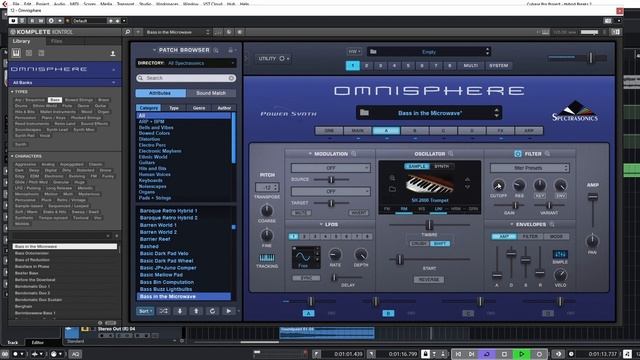Click the magnifier icon beside PATCH BROWSER title
Viewport: 640px width, 360px height.
pyautogui.click(x=216, y=50)
